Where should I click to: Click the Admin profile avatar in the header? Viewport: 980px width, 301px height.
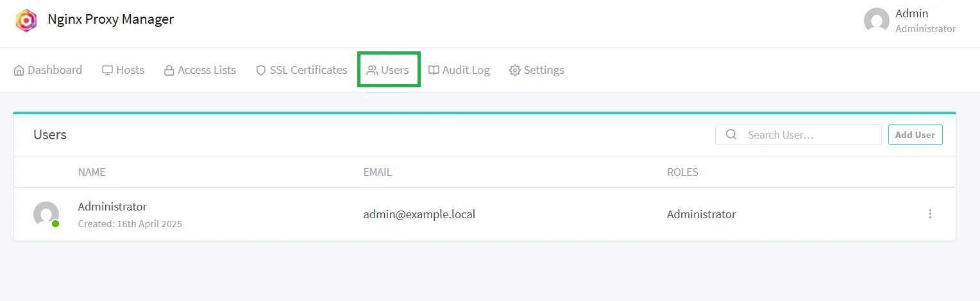click(877, 21)
